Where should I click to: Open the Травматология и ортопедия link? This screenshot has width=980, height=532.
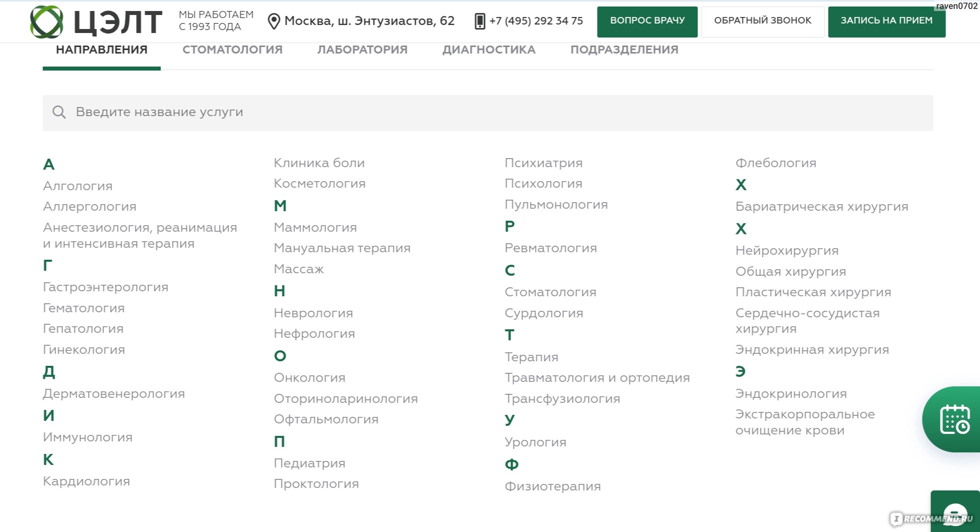point(597,378)
